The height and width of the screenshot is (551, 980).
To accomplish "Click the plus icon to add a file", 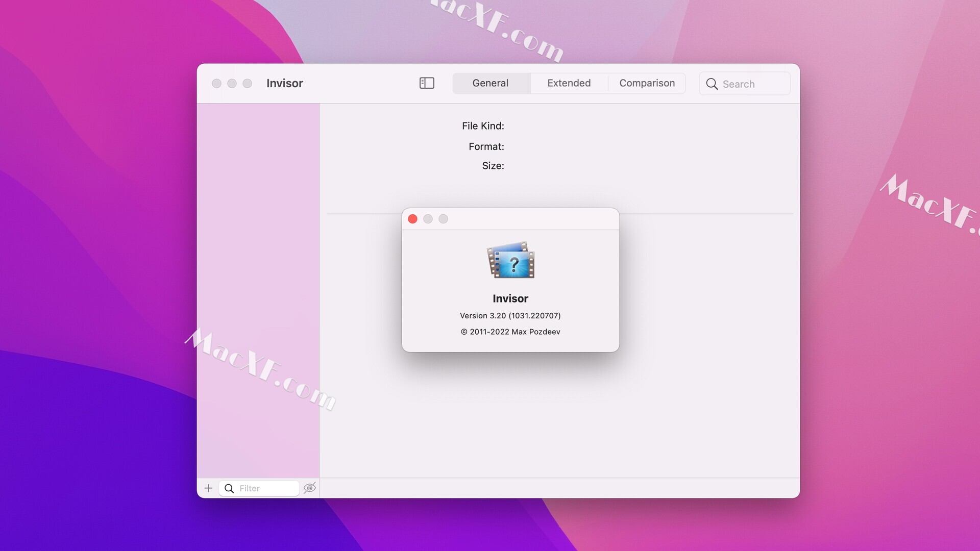I will [208, 488].
